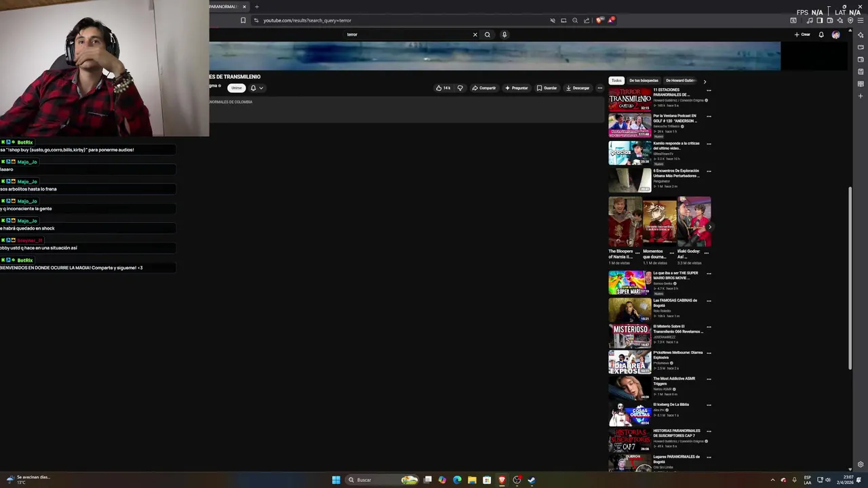The height and width of the screenshot is (488, 868).
Task: Open Las Famosas Cabinas de Bogotá video
Action: (629, 310)
